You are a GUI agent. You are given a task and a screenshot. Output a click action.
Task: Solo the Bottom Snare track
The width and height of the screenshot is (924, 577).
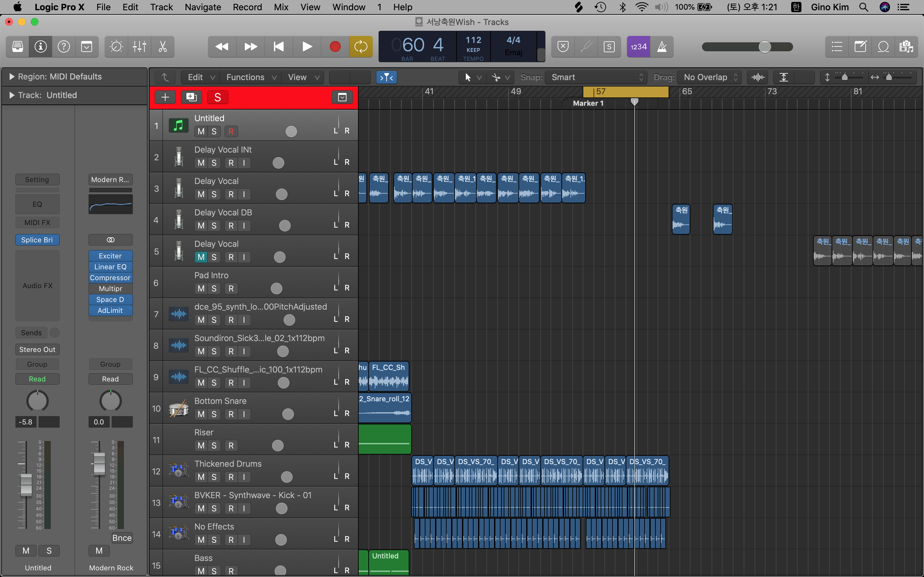(x=214, y=414)
